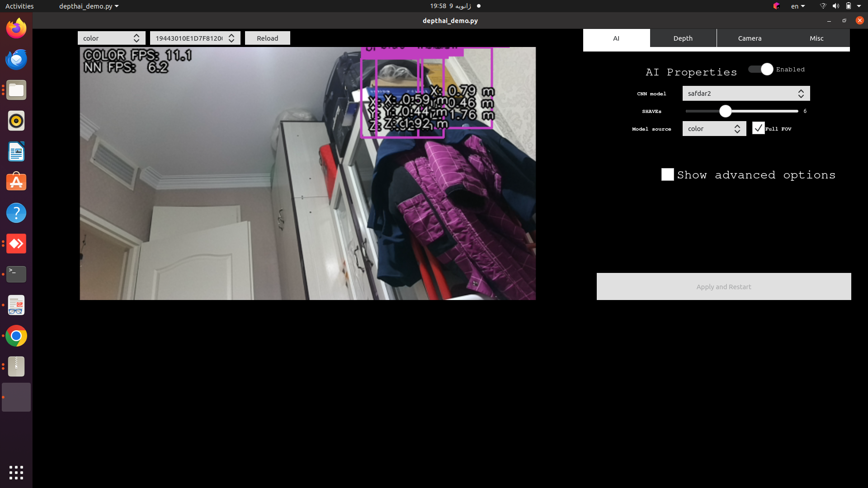868x488 pixels.
Task: Launch Google Chrome from dock
Action: (16, 336)
